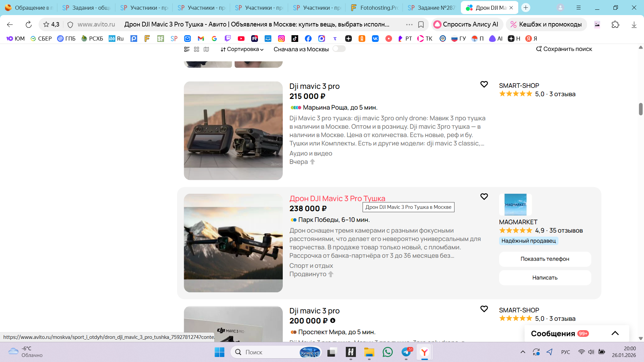This screenshot has width=644, height=362.
Task: Open map view icon
Action: coord(206,49)
